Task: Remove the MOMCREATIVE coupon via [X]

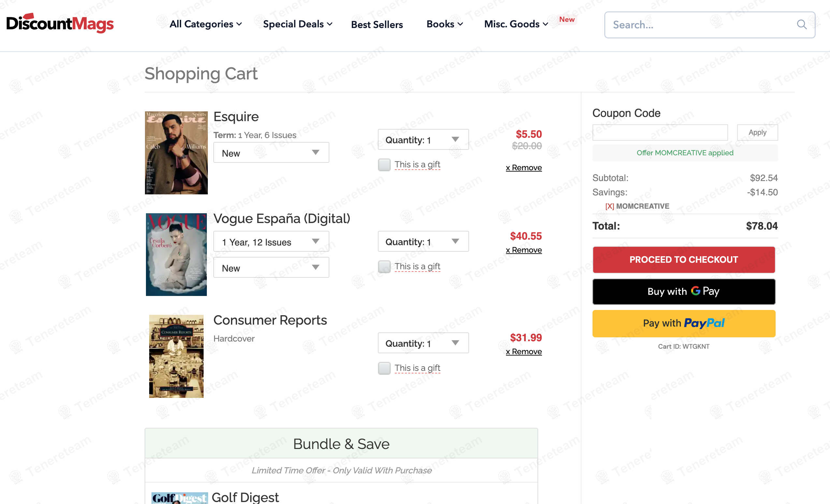Action: pos(609,206)
